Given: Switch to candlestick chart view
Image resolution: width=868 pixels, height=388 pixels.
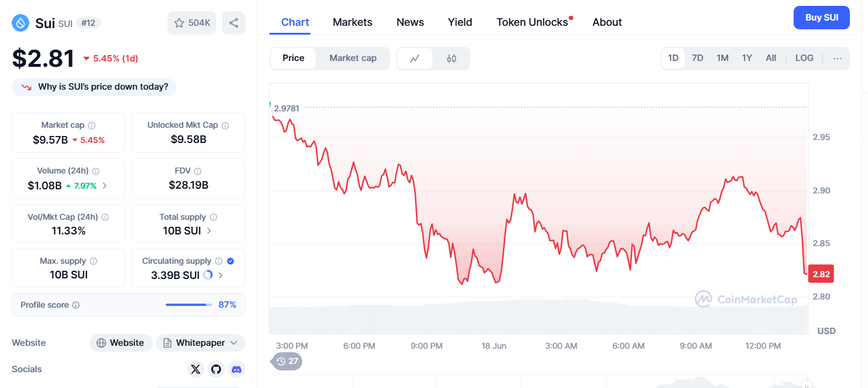Looking at the screenshot, I should (x=452, y=59).
